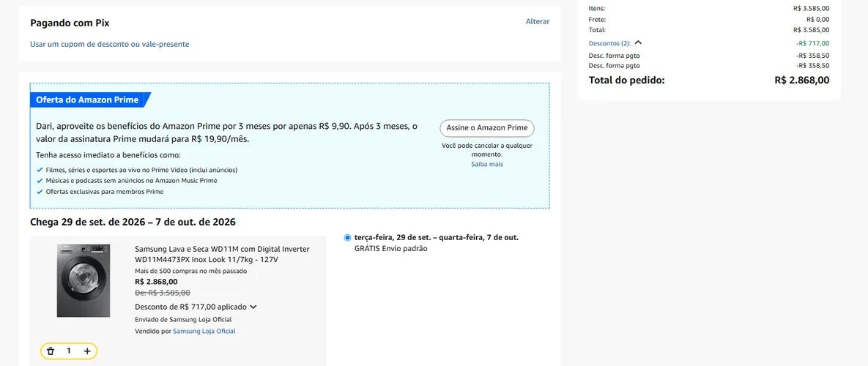Click the Descontos (2) label
This screenshot has width=868, height=366.
point(609,43)
